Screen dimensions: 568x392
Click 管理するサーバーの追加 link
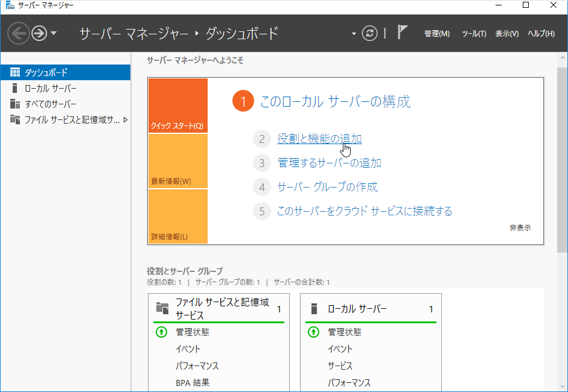329,163
